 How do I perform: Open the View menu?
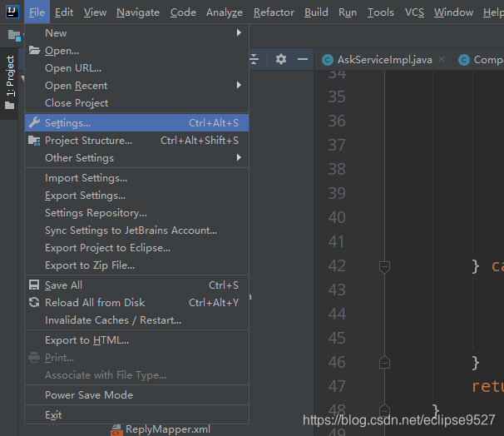[x=95, y=12]
